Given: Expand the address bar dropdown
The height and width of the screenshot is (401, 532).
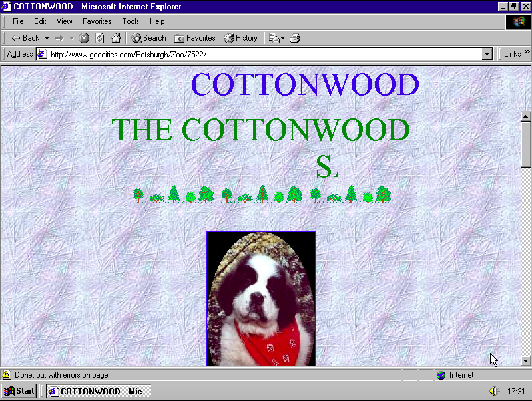Looking at the screenshot, I should tap(487, 55).
